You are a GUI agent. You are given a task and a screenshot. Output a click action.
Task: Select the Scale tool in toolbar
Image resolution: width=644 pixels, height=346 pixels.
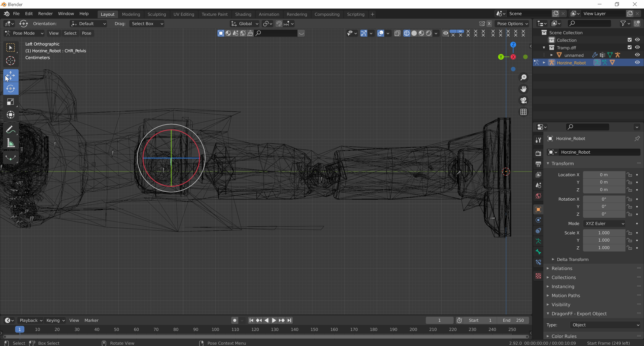coord(10,102)
